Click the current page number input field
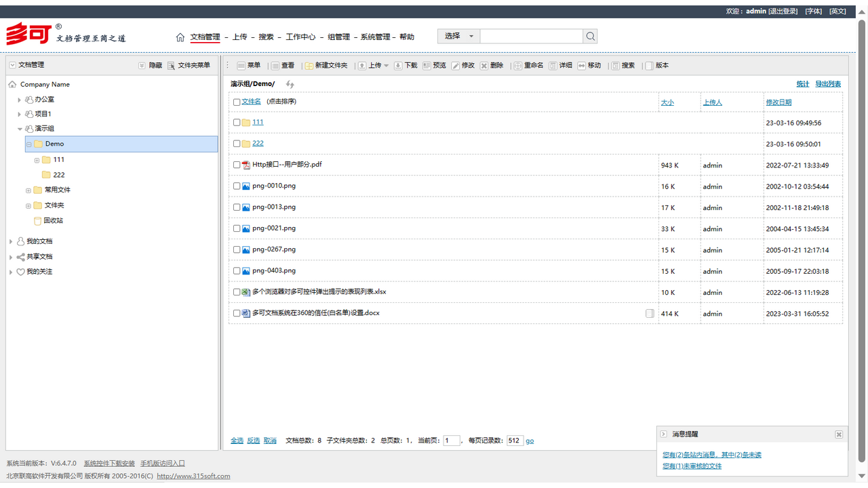This screenshot has width=868, height=488. 452,441
